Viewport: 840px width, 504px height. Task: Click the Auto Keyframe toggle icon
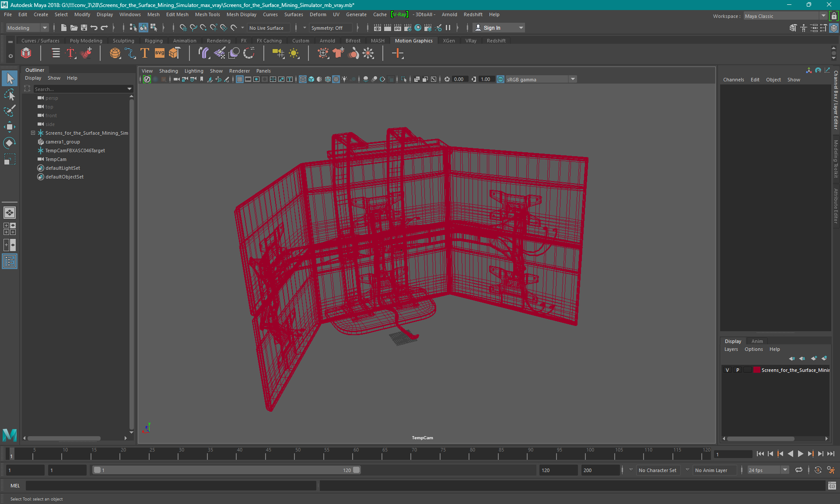pyautogui.click(x=818, y=470)
